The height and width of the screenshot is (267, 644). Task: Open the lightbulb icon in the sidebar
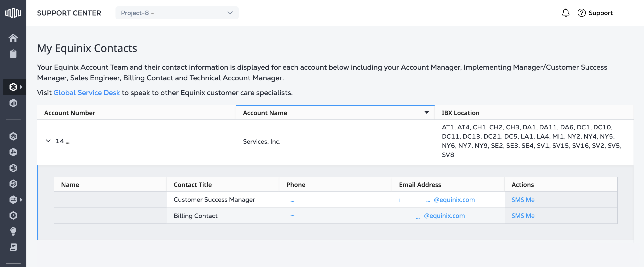[13, 231]
